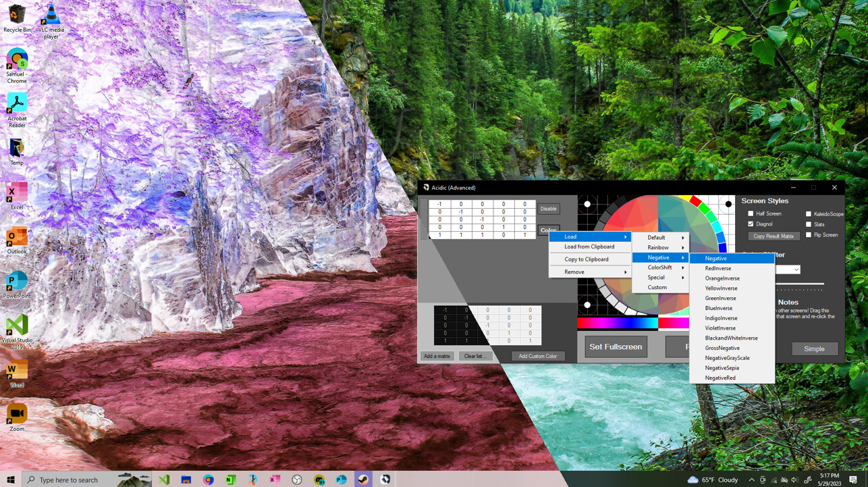The width and height of the screenshot is (868, 487).
Task: Open PowerPoint from the taskbar
Action: pyautogui.click(x=340, y=480)
